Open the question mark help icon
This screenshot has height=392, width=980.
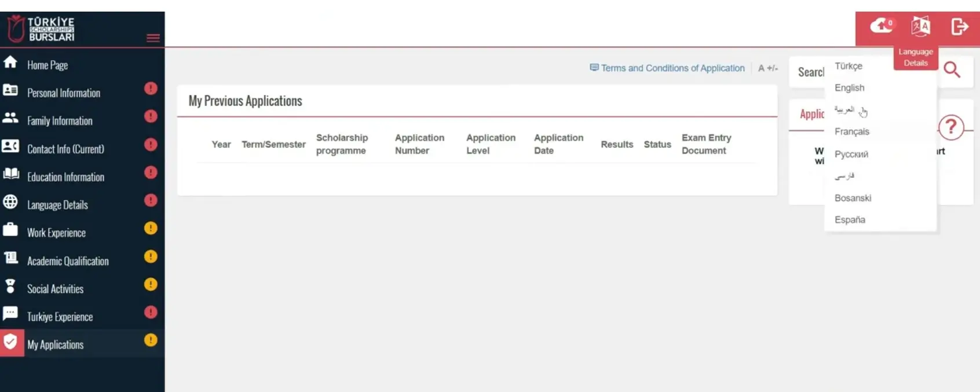point(950,127)
